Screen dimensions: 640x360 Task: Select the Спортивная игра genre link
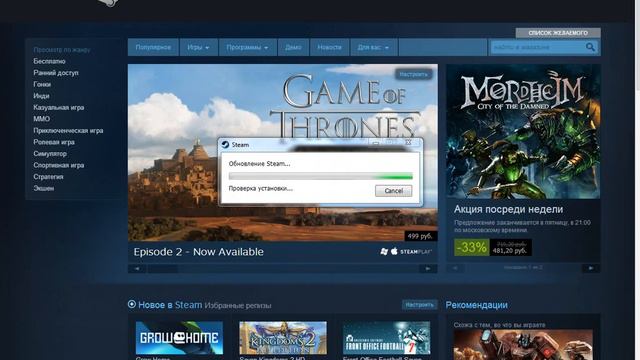tap(59, 165)
